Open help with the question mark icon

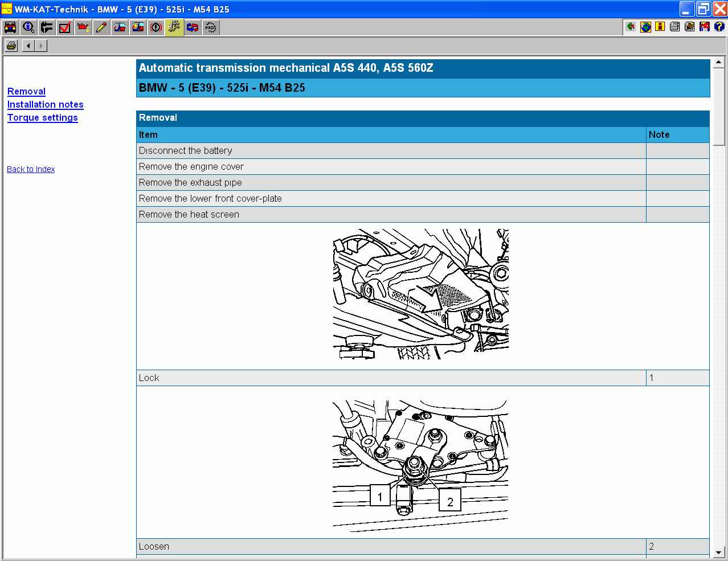click(x=719, y=26)
